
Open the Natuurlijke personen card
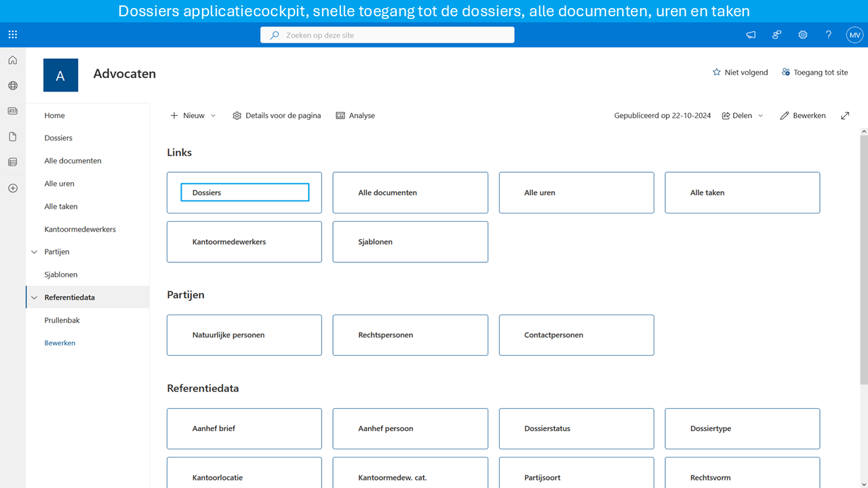(x=244, y=335)
